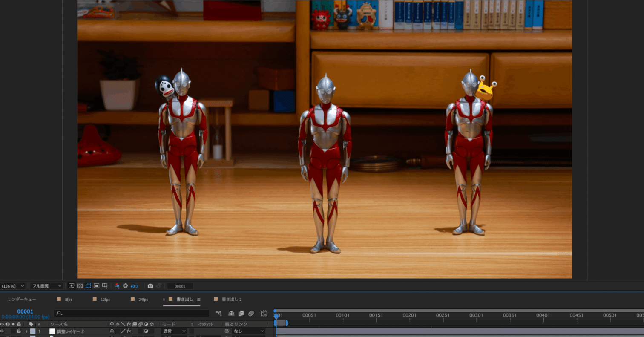The height and width of the screenshot is (337, 644).
Task: Click the lock column header icon
Action: coord(19,324)
